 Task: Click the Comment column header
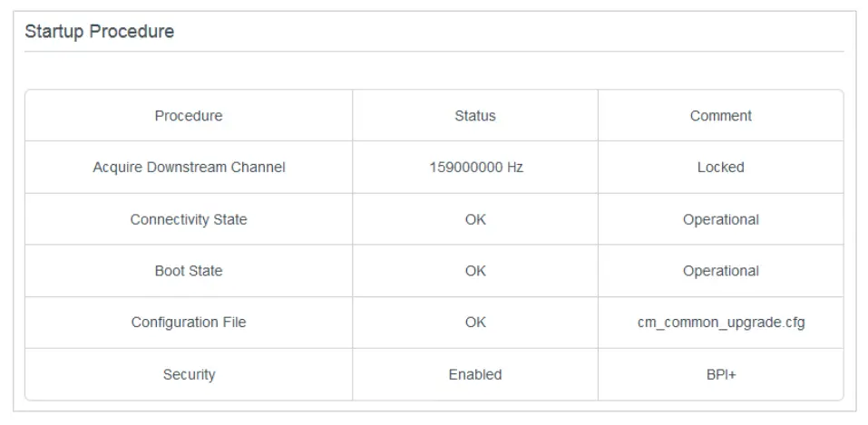coord(721,116)
